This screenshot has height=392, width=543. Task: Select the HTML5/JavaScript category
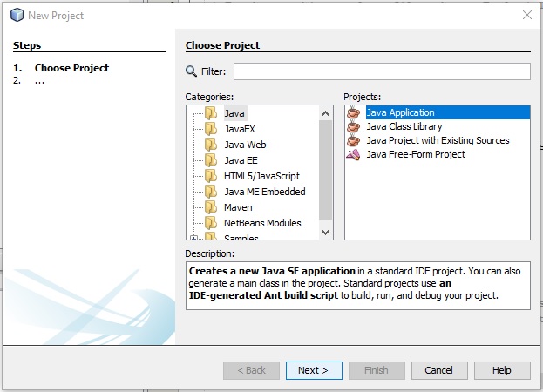261,176
